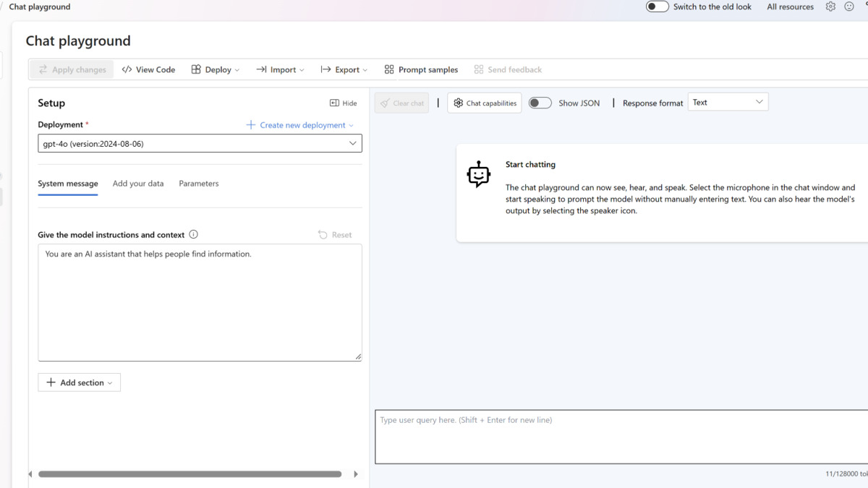Click the system message info icon
Image resolution: width=868 pixels, height=488 pixels.
point(193,234)
